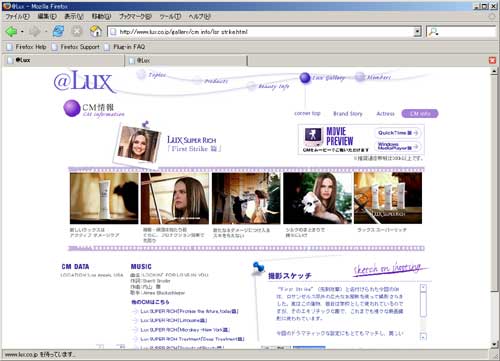Click the QuickTime movie button
This screenshot has width=500, height=361.
point(397,133)
